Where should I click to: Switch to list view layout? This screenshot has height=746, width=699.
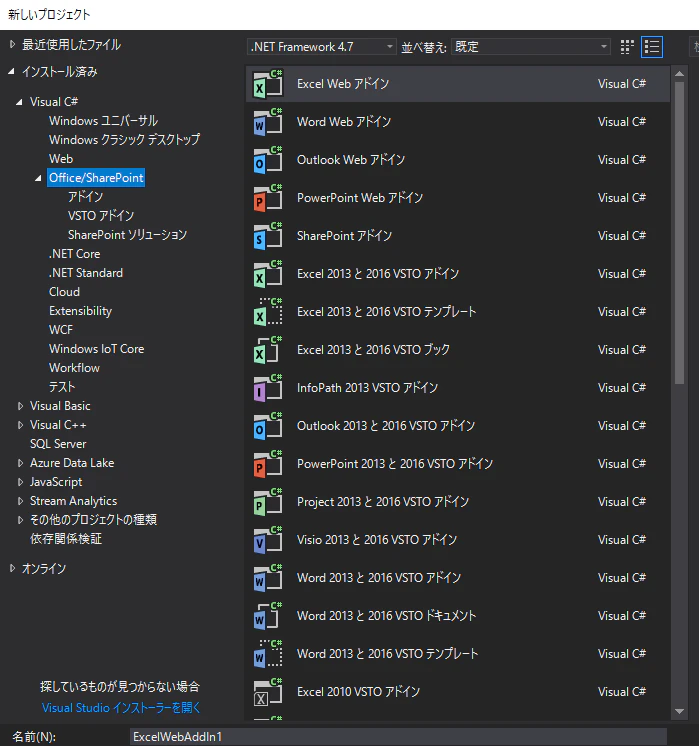[x=652, y=47]
